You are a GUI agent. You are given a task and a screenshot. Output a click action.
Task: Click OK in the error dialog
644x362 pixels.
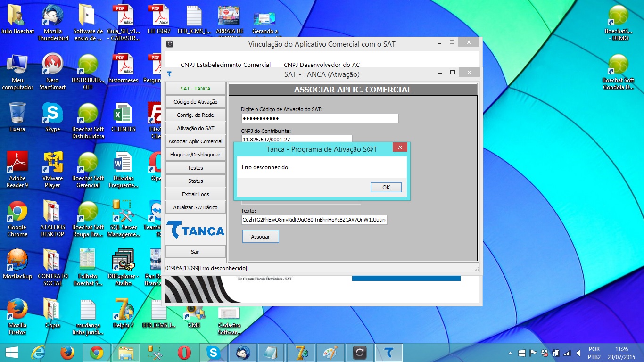[x=386, y=187]
